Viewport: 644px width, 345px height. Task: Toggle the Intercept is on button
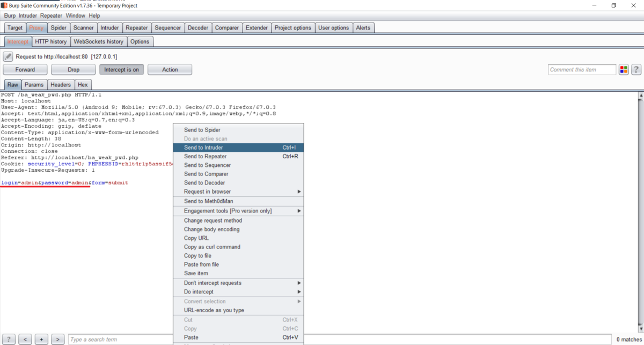[x=121, y=70]
